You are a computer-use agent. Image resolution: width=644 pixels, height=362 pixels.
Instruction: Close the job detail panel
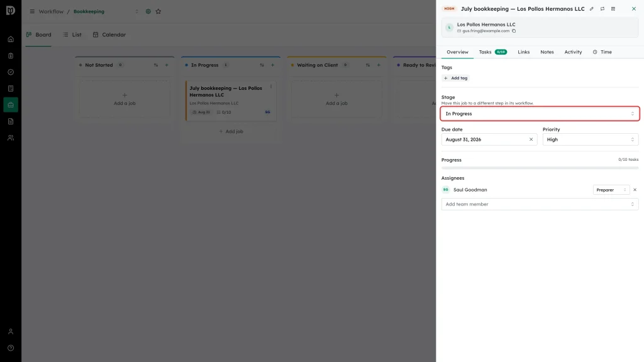tap(634, 9)
